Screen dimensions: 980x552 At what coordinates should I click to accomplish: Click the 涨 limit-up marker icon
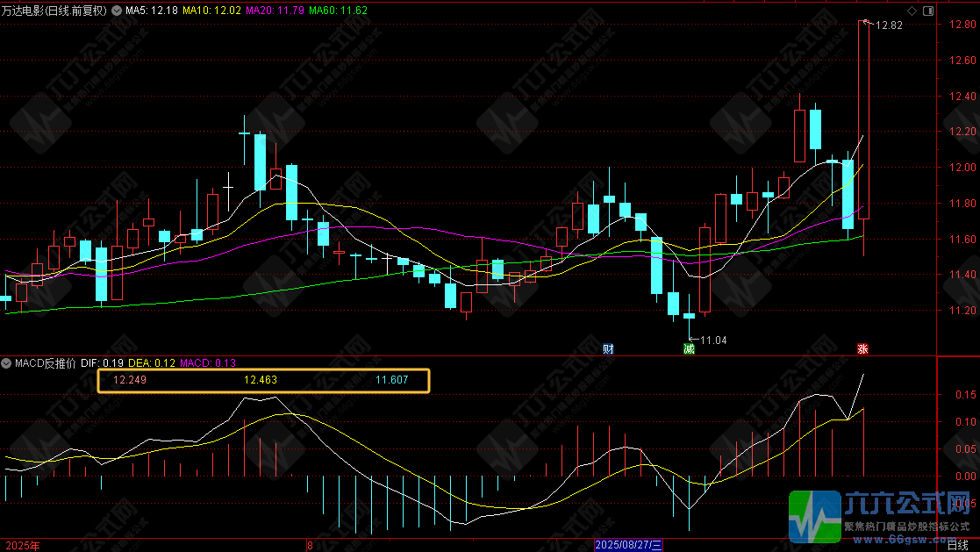pos(862,348)
